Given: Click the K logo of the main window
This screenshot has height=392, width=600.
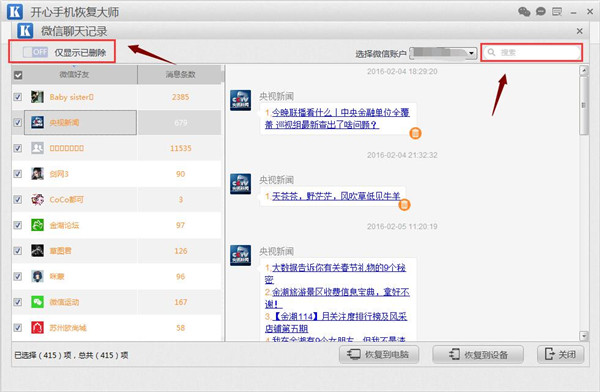Looking at the screenshot, I should click(15, 11).
